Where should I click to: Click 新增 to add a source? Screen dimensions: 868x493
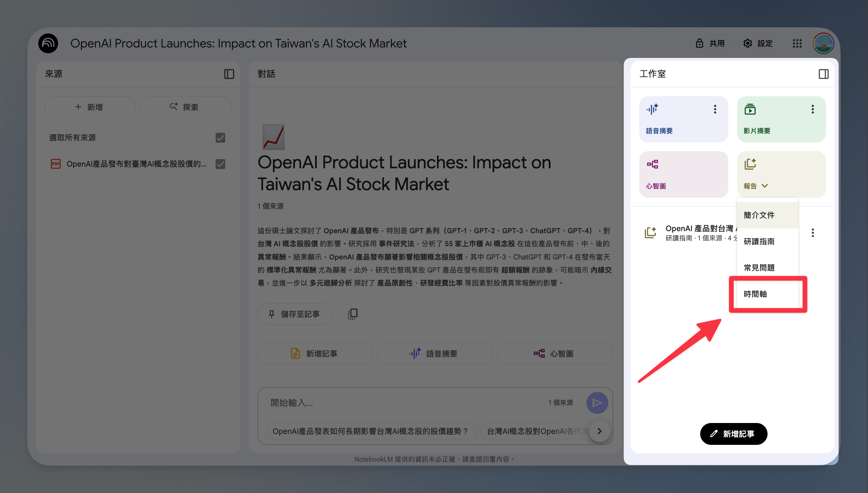90,107
